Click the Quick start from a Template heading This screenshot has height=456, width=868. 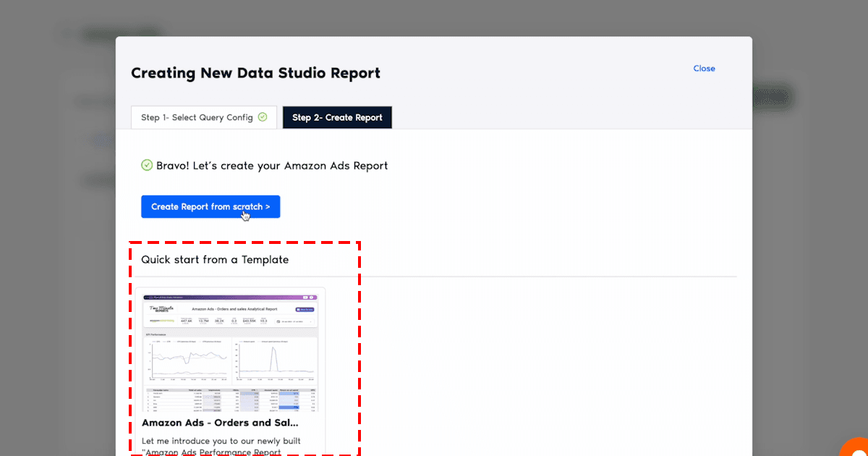(215, 260)
